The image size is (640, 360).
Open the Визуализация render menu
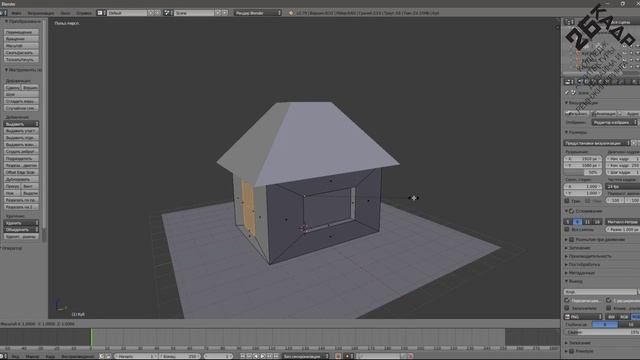coord(41,13)
